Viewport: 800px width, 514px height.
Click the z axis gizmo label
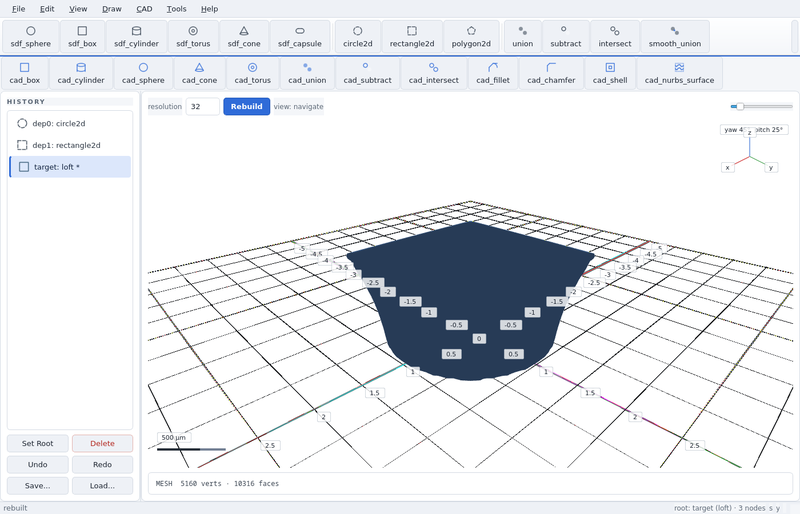click(749, 133)
